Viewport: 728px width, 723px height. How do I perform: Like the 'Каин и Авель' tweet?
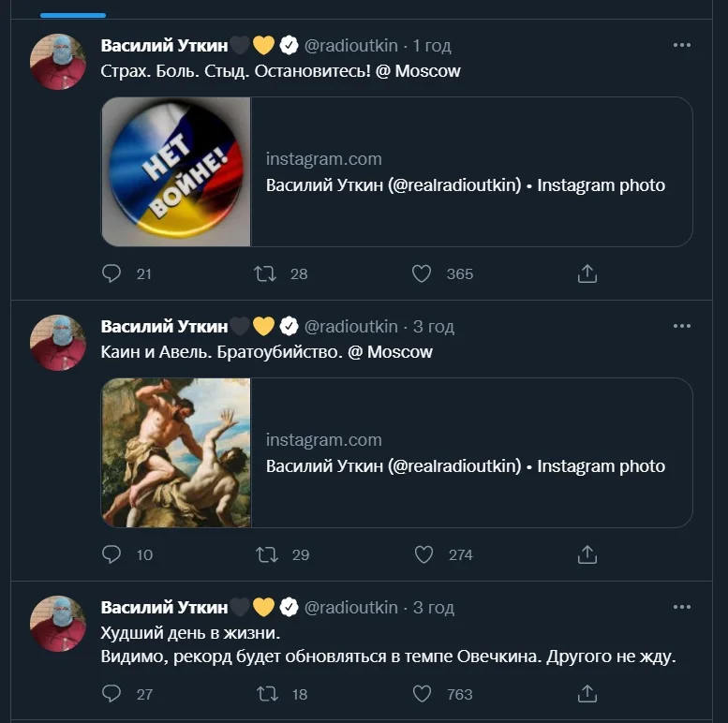click(423, 554)
